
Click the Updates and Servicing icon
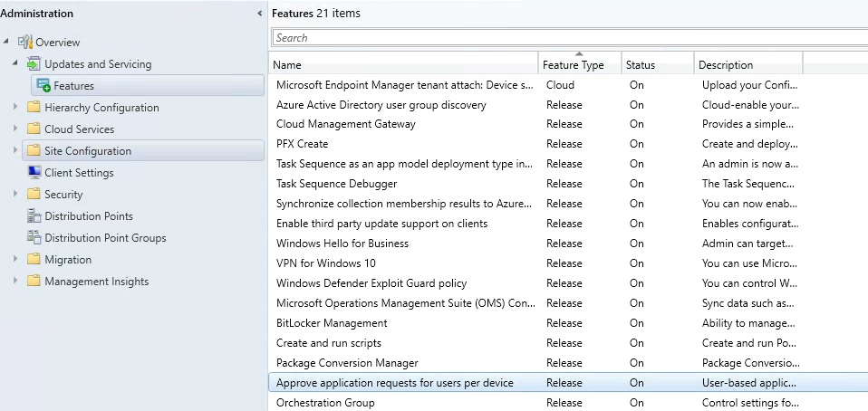pyautogui.click(x=34, y=63)
